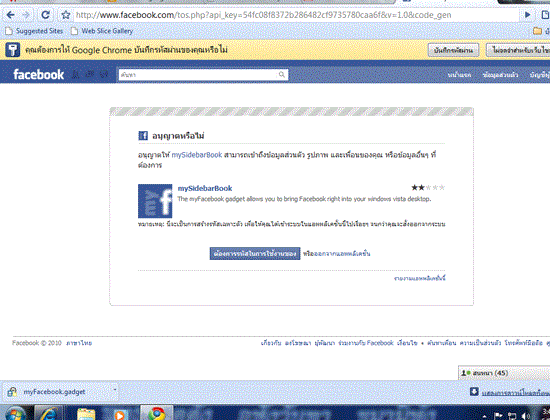Screen dimensions: 550x420
Task: Click the network tray icon
Action: [512, 416]
